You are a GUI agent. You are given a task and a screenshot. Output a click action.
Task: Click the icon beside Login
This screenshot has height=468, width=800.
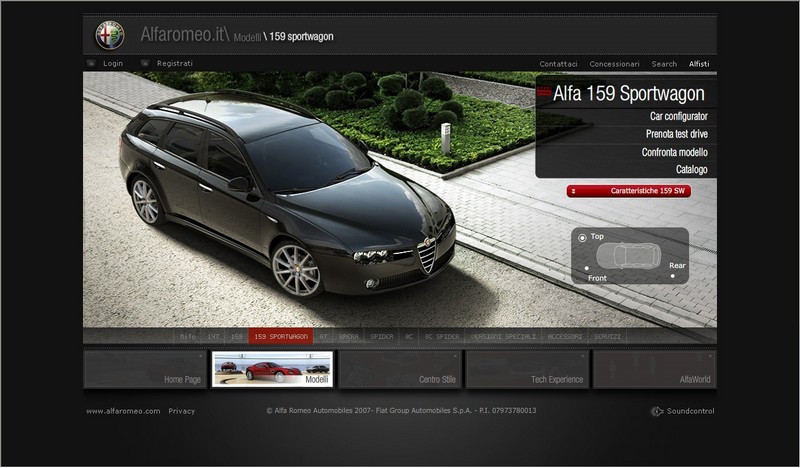(x=91, y=63)
